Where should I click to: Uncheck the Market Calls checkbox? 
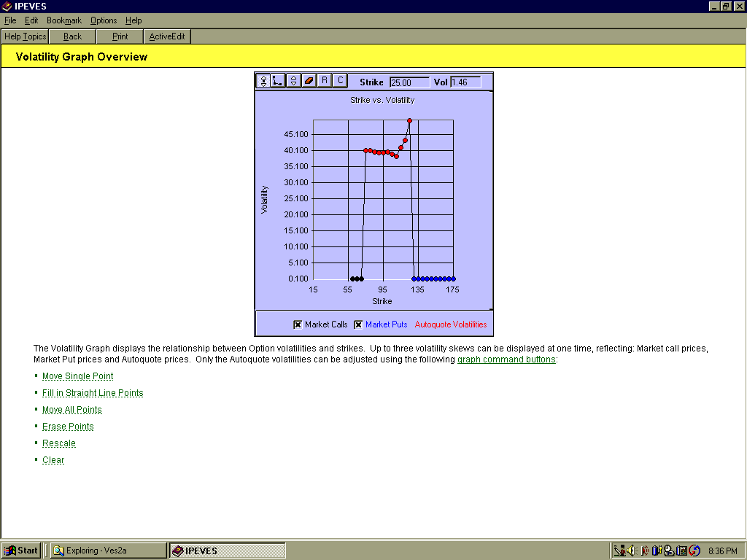pyautogui.click(x=298, y=324)
